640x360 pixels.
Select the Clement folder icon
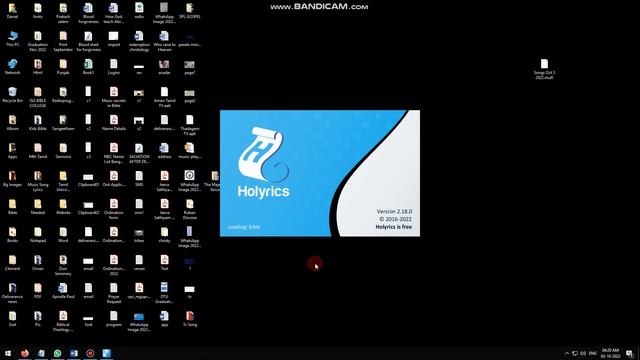(x=13, y=263)
